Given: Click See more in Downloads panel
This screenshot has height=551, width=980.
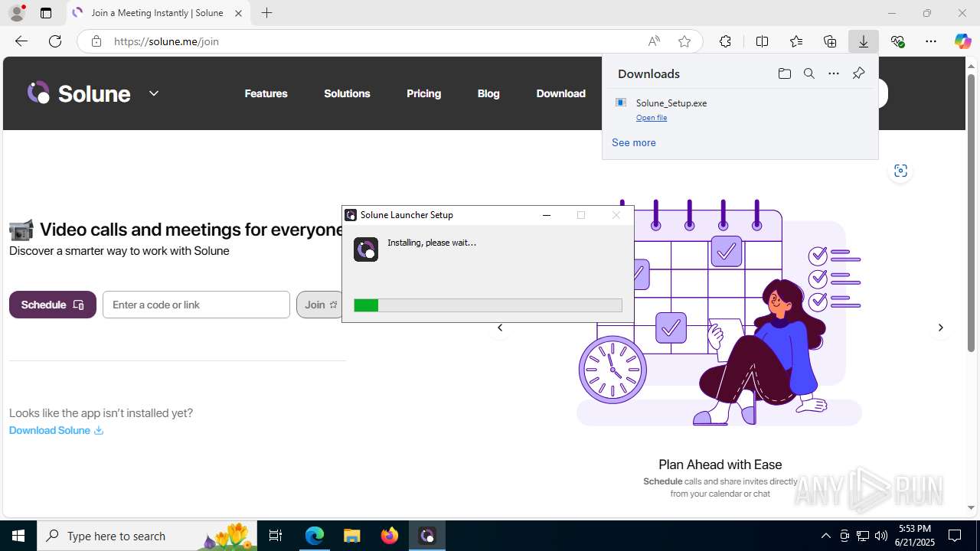Looking at the screenshot, I should (x=633, y=142).
